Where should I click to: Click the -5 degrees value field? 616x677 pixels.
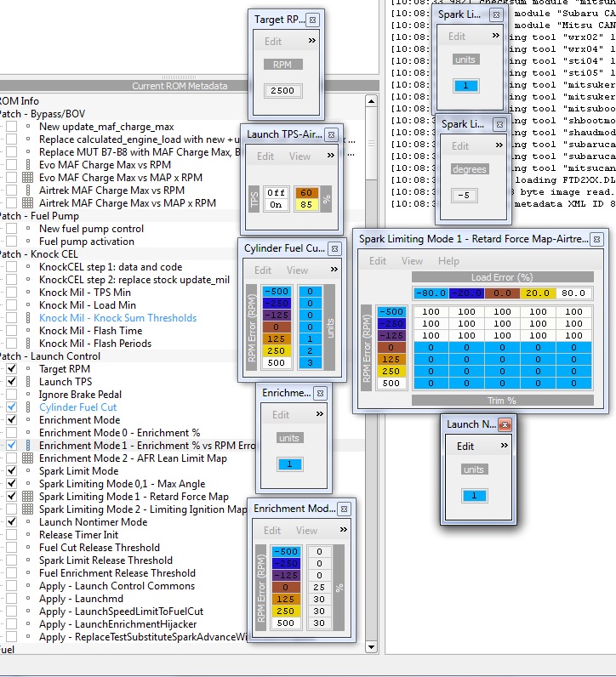click(464, 196)
